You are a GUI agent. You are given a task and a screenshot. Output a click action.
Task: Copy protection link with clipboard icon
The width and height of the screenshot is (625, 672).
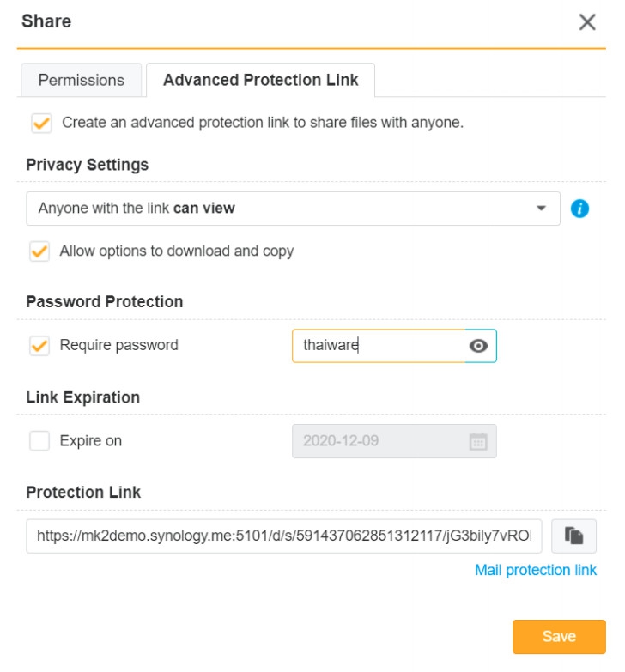pos(573,536)
